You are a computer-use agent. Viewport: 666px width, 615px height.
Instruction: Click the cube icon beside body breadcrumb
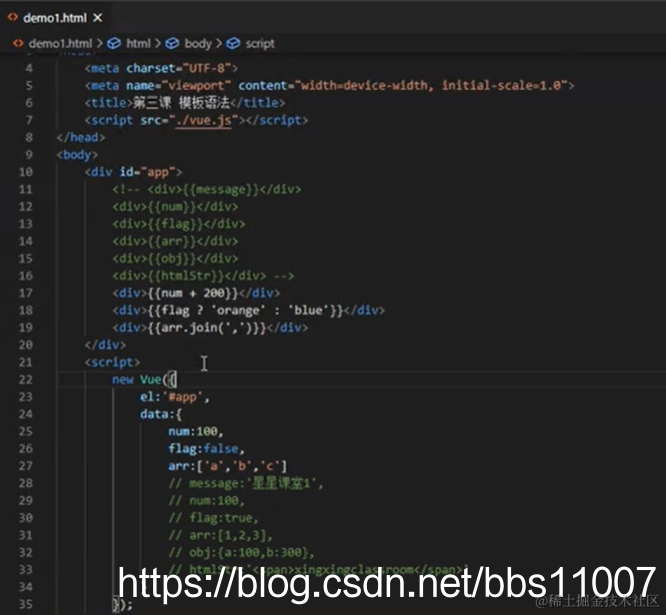pos(172,43)
